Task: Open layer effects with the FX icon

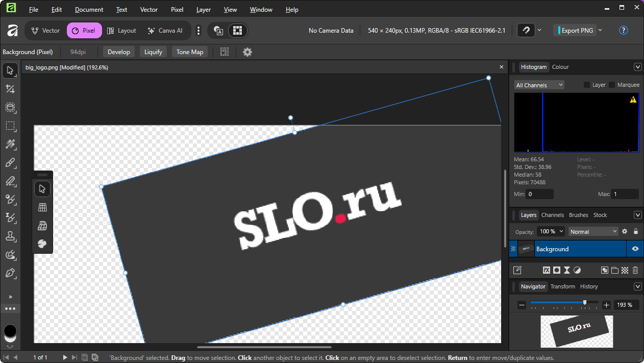Action: pyautogui.click(x=546, y=270)
